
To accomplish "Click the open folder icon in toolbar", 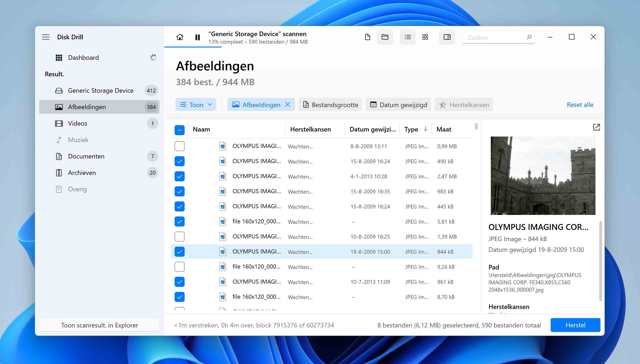I will coord(385,37).
